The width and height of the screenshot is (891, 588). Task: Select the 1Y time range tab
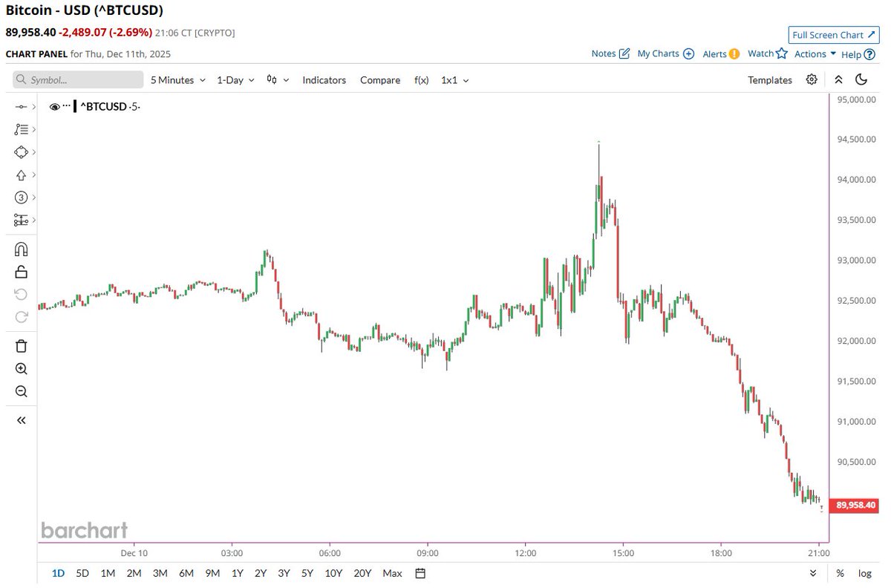coord(237,573)
